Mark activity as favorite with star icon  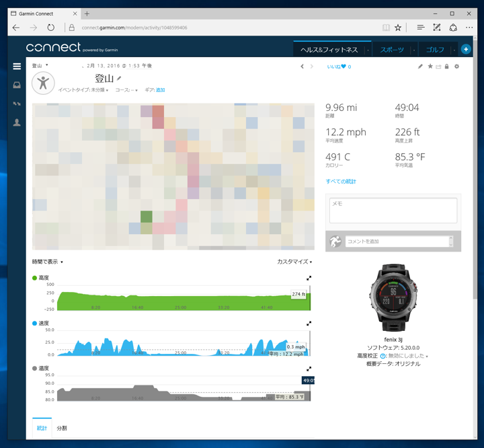430,67
